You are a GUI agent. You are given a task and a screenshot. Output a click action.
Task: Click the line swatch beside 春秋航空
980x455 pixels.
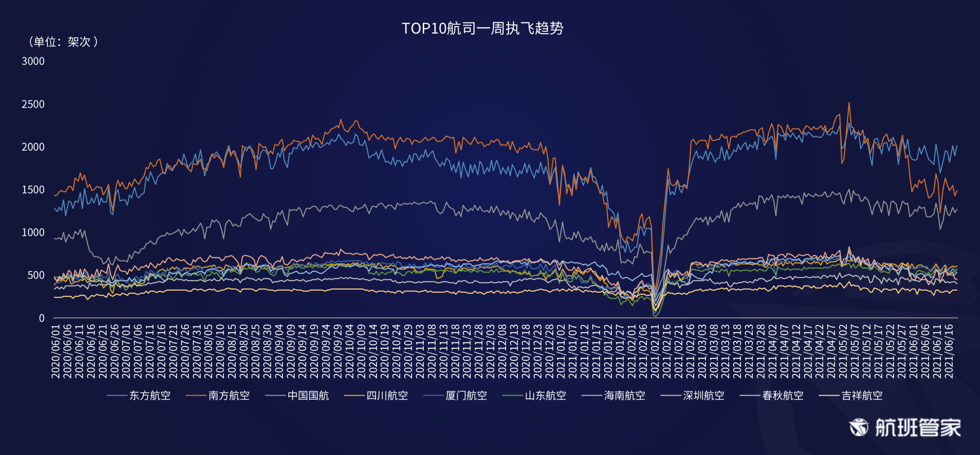click(750, 396)
